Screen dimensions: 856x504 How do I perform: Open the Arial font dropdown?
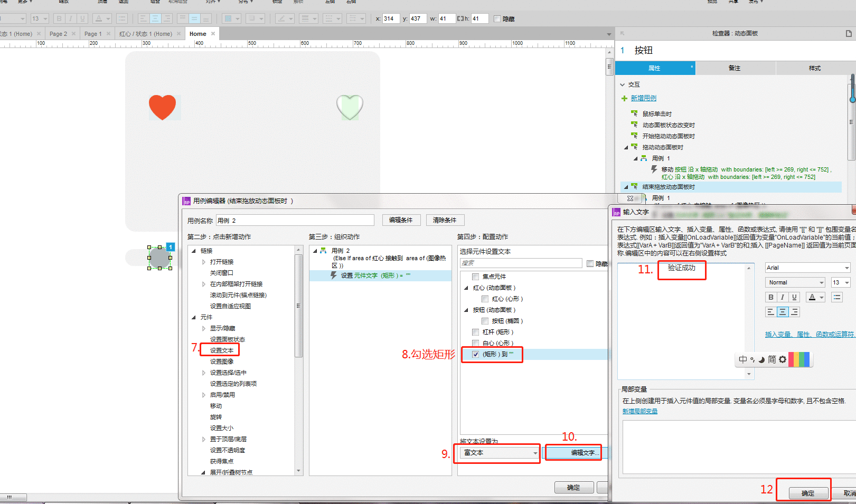(808, 268)
